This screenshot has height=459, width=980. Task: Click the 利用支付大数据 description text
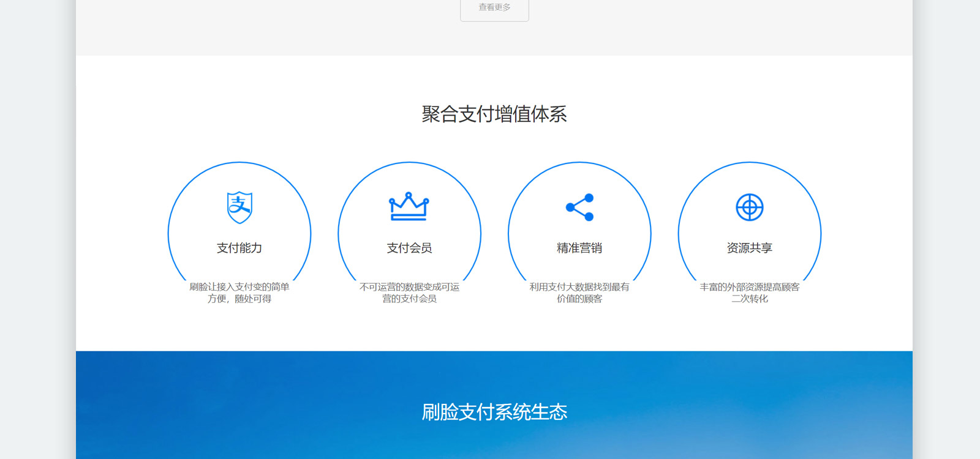[x=579, y=293]
